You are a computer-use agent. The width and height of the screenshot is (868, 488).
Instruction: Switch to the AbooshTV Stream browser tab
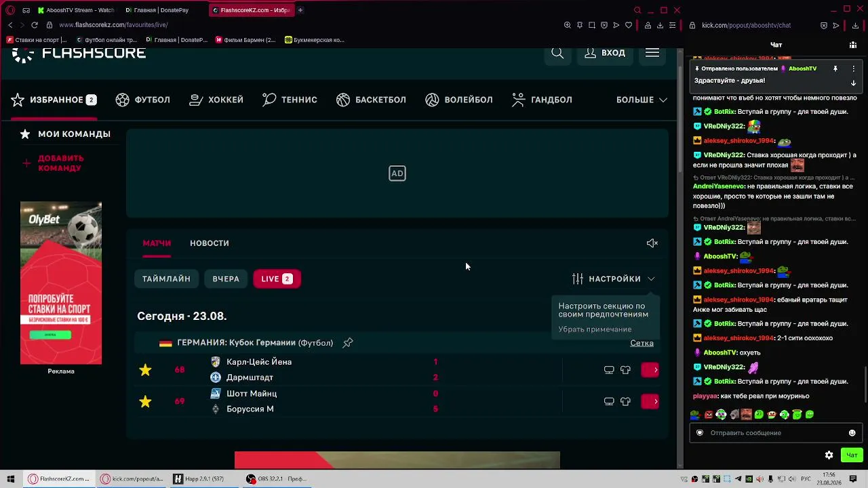76,10
